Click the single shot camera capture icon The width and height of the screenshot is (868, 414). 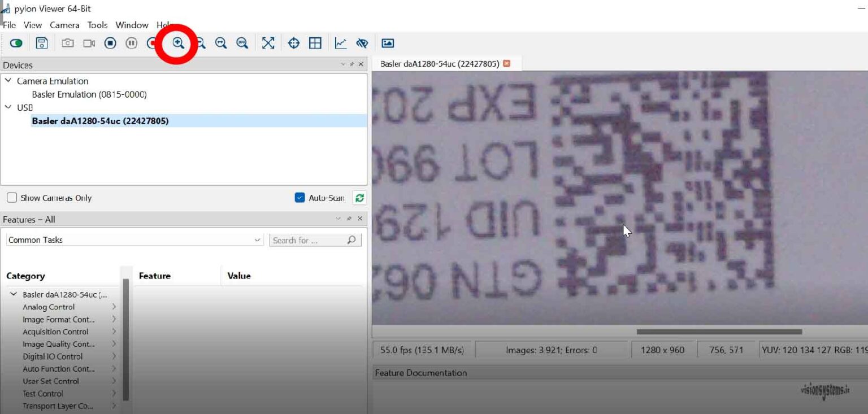68,42
